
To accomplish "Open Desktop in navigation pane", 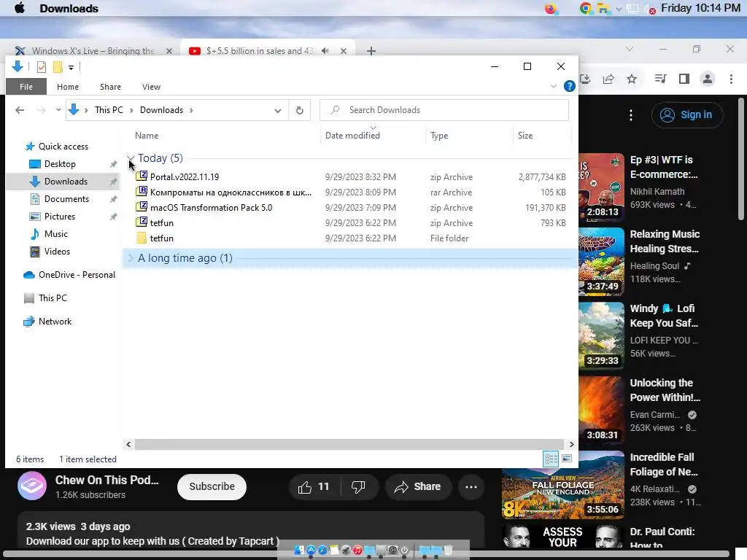I will tap(60, 164).
